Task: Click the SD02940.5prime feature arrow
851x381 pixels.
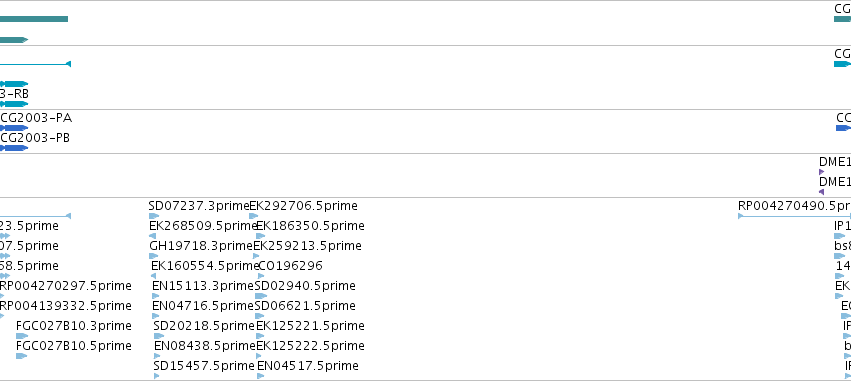Action: coord(261,296)
